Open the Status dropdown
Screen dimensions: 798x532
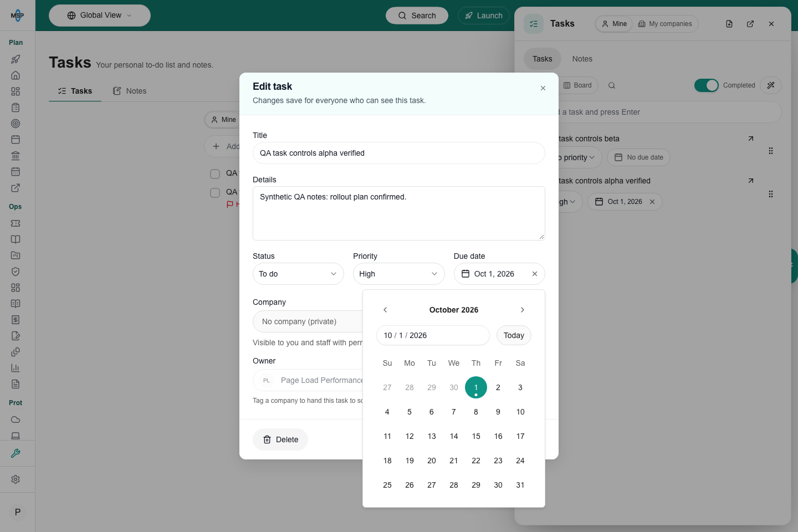click(x=298, y=274)
